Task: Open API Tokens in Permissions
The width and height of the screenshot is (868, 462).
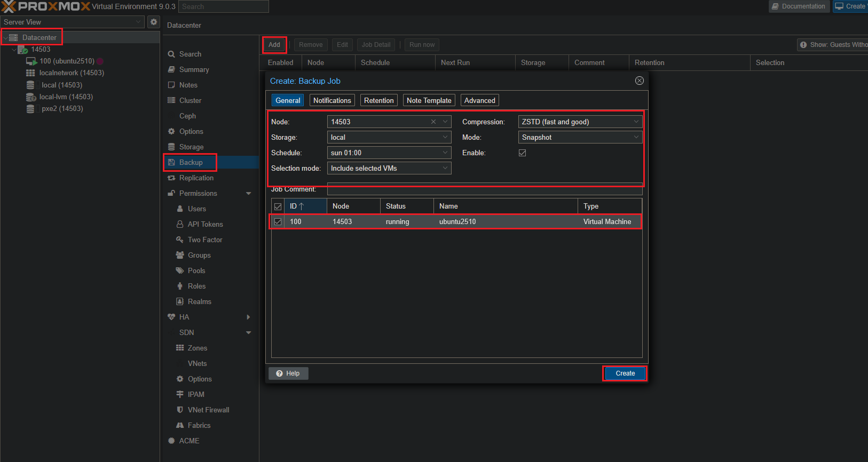Action: [x=205, y=225]
